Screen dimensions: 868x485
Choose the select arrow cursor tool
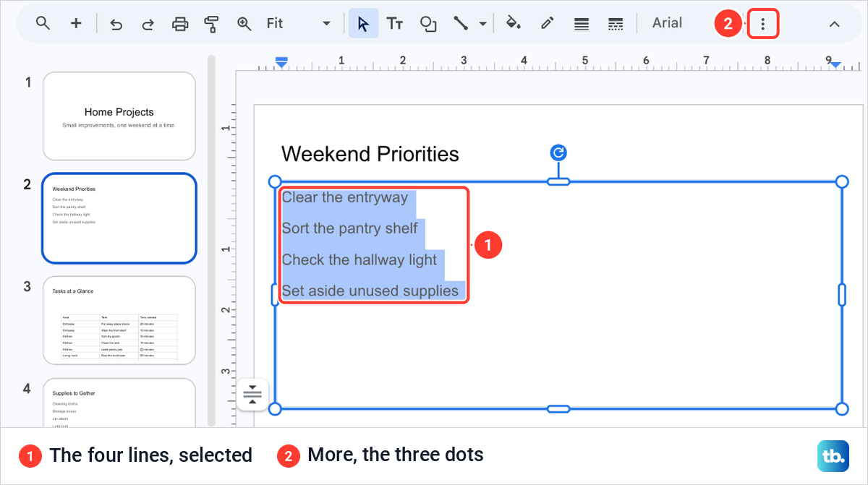363,23
